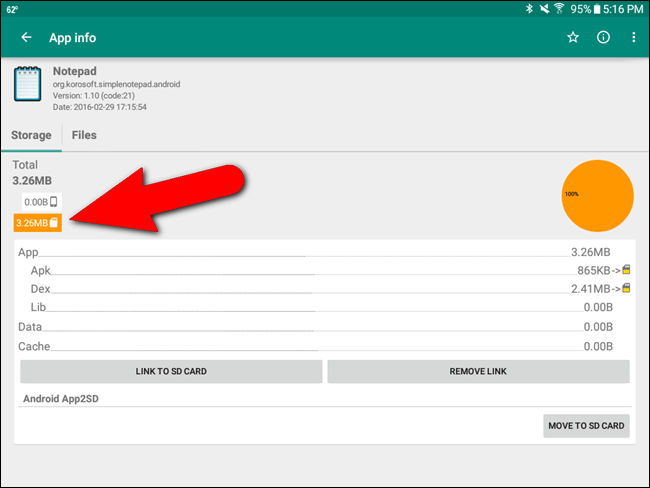Click the Apk row 865KB value
The width and height of the screenshot is (650, 488).
594,270
